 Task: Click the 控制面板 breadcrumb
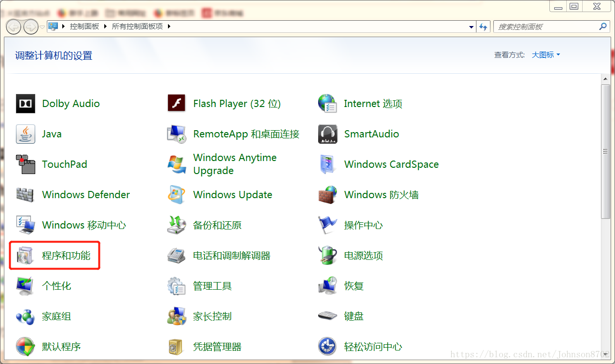84,27
